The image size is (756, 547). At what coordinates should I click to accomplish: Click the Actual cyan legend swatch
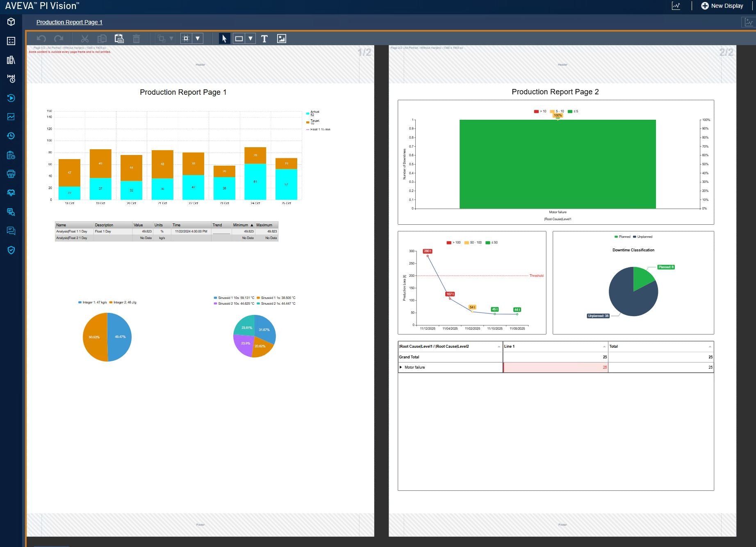click(x=307, y=114)
